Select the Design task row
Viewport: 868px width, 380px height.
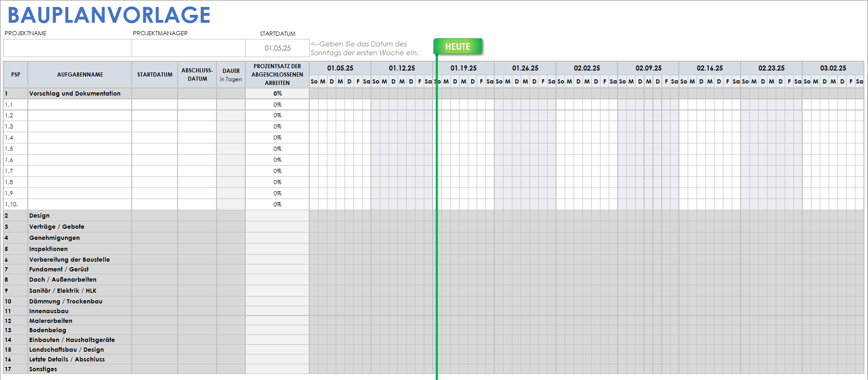pos(434,215)
